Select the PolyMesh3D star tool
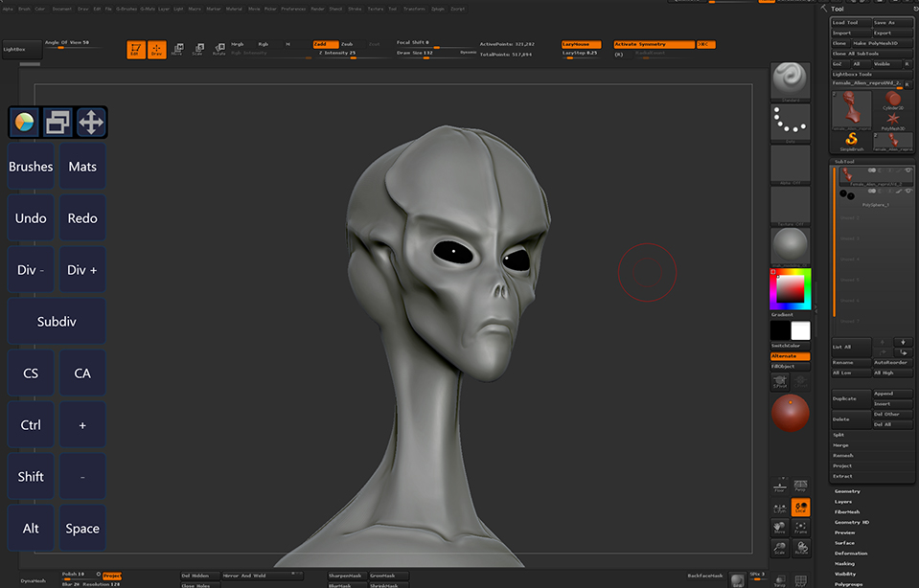Image resolution: width=919 pixels, height=588 pixels. point(893,120)
